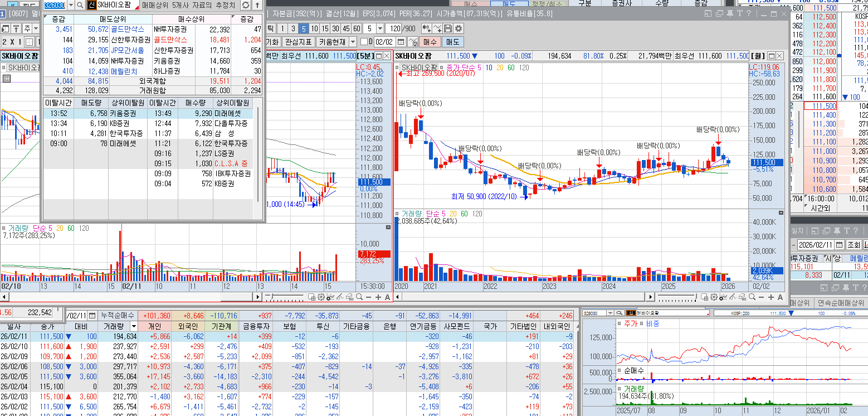Image resolution: width=868 pixels, height=416 pixels.
Task: Expand right 증감 column header corner arrow
Action: [x=233, y=16]
